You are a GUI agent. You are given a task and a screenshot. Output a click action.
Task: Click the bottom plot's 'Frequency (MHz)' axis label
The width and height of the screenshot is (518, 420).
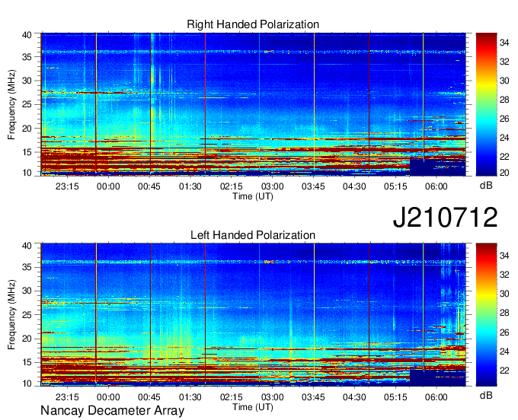click(11, 315)
